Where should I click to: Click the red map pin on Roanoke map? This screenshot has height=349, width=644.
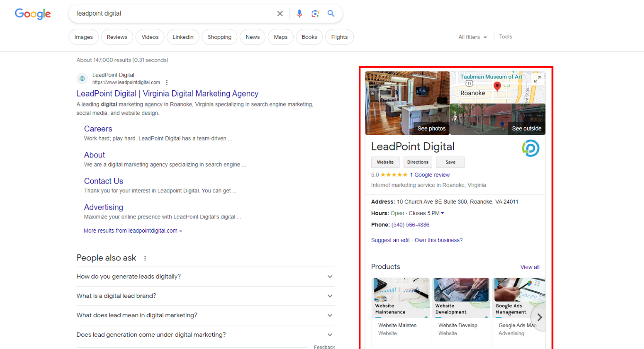497,87
